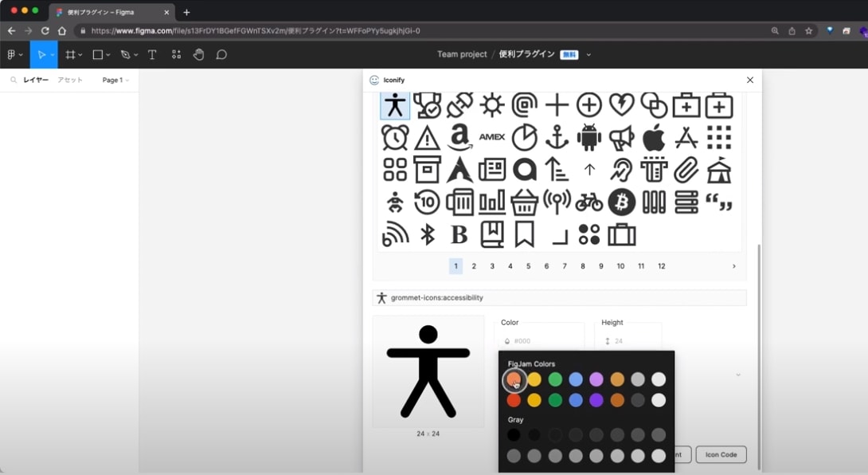Click the browser address bar URL
The height and width of the screenshot is (475, 868).
[x=255, y=31]
